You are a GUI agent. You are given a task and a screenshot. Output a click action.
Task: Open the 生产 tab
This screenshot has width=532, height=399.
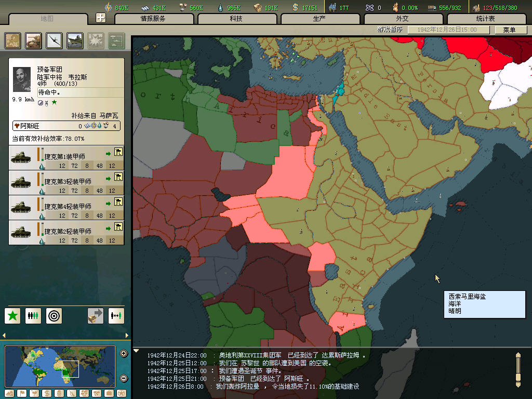pyautogui.click(x=320, y=19)
